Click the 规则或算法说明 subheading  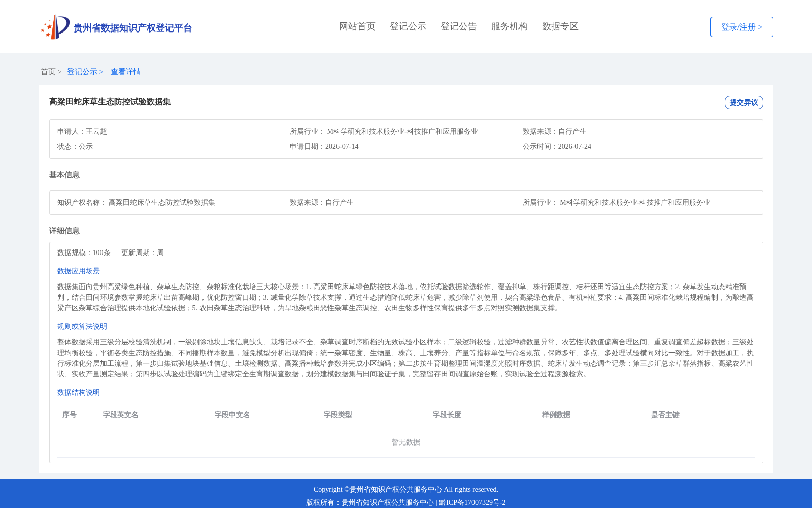(82, 326)
